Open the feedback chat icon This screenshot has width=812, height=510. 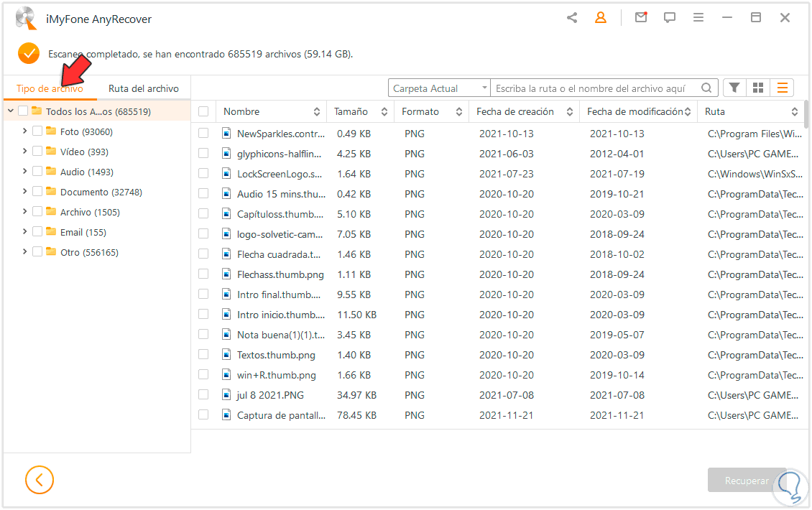tap(670, 18)
